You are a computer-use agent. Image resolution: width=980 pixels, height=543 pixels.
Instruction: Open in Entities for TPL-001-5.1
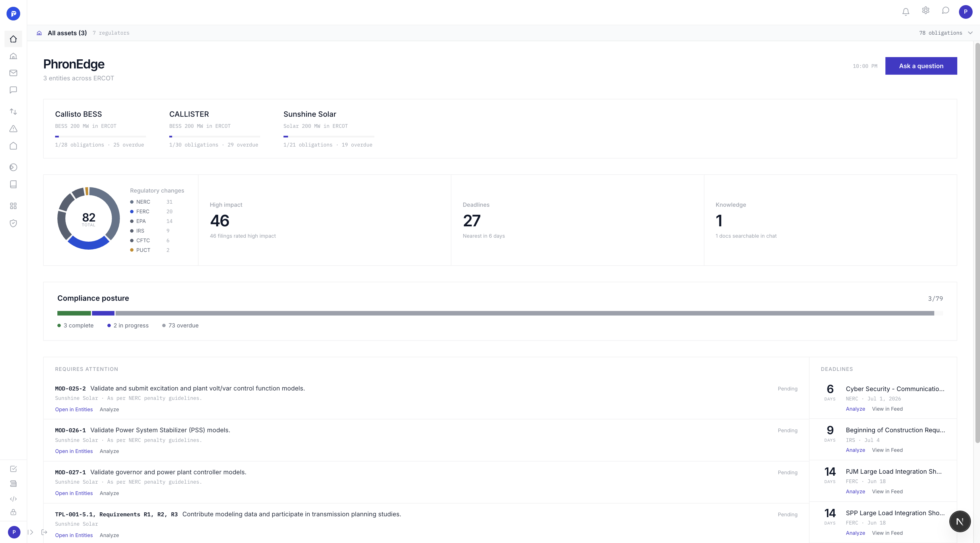click(x=74, y=535)
